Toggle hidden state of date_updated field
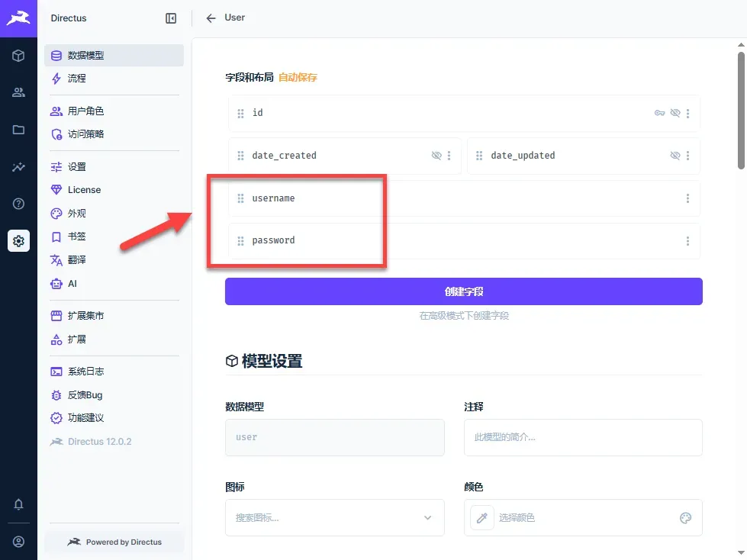747x560 pixels. [675, 156]
